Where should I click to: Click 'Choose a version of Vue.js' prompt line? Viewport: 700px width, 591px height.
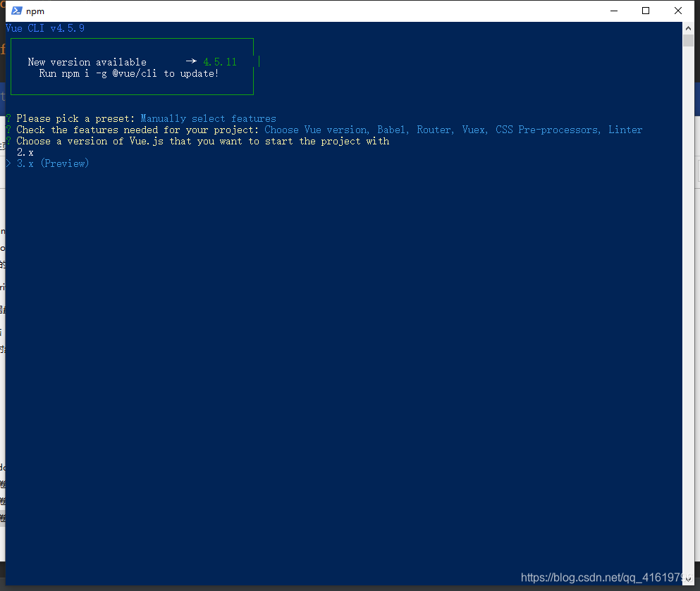203,142
